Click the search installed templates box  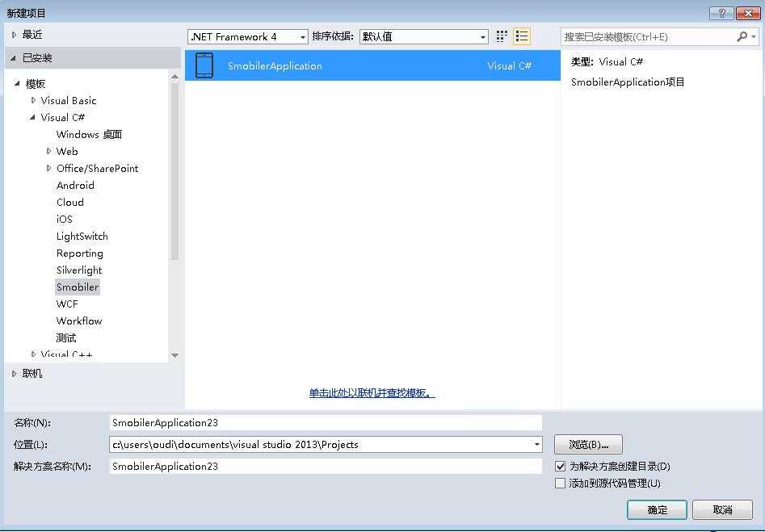click(x=649, y=36)
